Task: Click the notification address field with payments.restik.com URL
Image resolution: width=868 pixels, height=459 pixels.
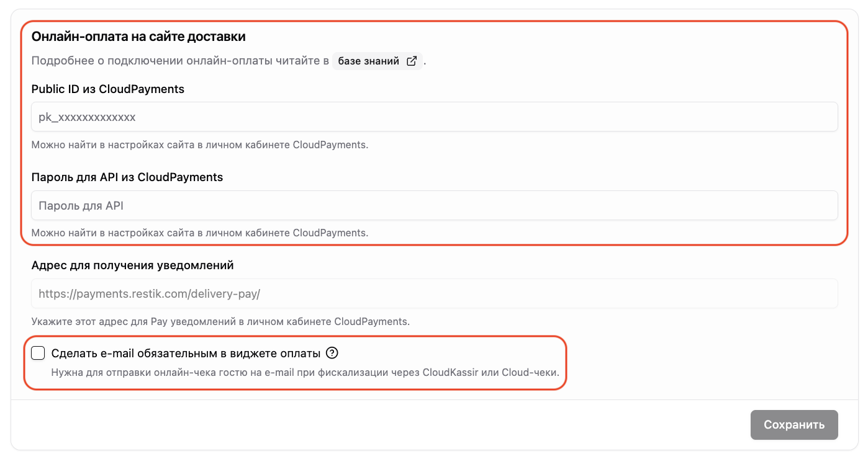Action: [x=435, y=293]
